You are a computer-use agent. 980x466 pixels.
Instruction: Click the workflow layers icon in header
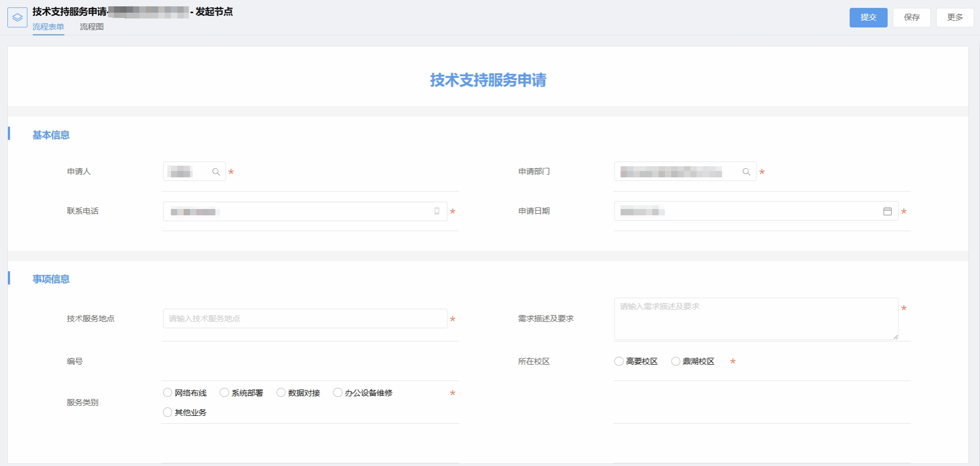click(17, 17)
